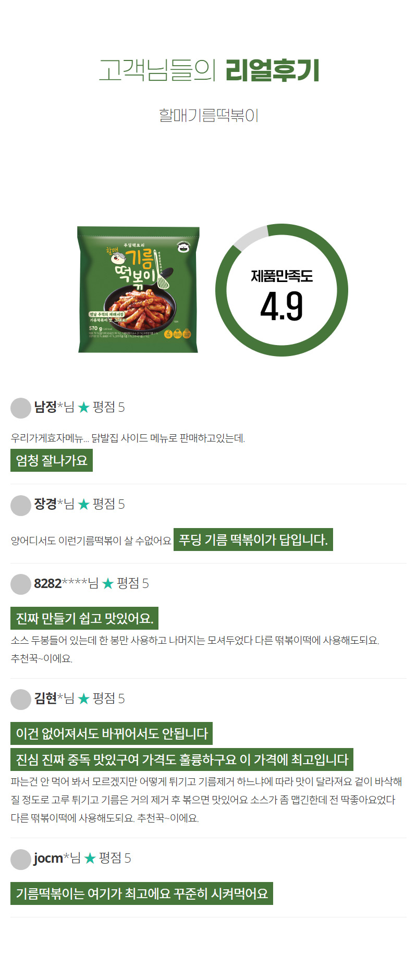Click the reviewer name 김현*님
This screenshot has width=417, height=980.
coord(54,699)
